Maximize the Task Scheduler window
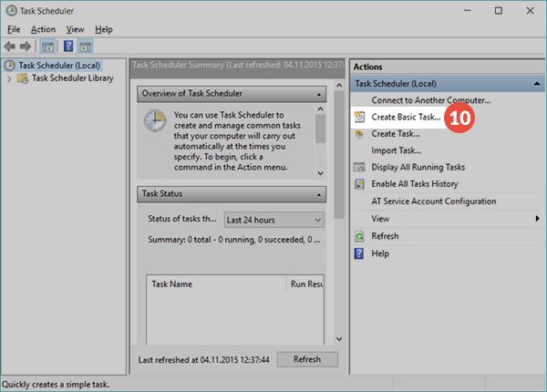 (x=499, y=11)
